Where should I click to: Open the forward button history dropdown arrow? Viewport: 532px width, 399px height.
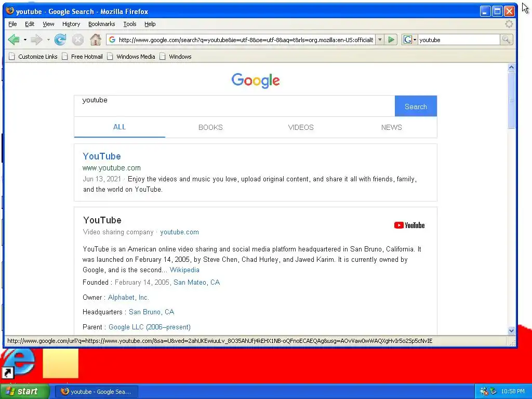(48, 39)
